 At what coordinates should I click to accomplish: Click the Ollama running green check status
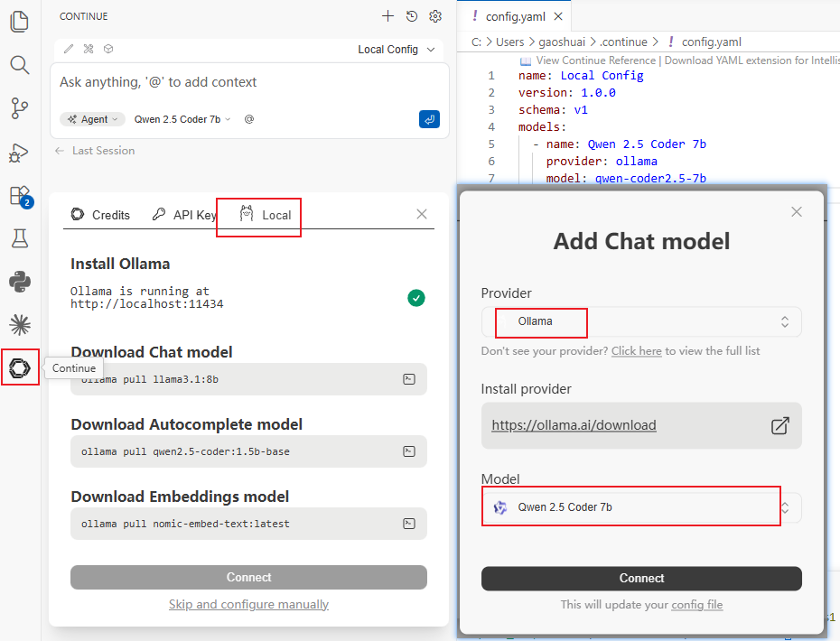(x=416, y=298)
